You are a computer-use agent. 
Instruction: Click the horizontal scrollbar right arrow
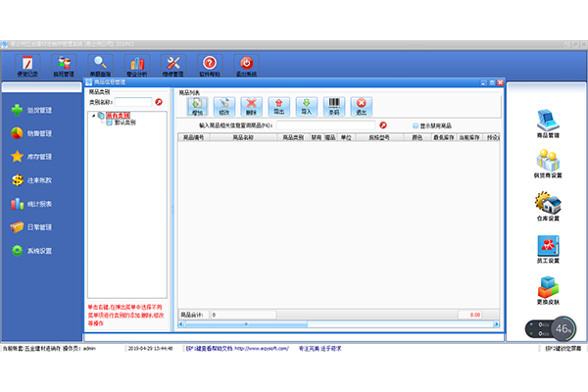tap(496, 324)
